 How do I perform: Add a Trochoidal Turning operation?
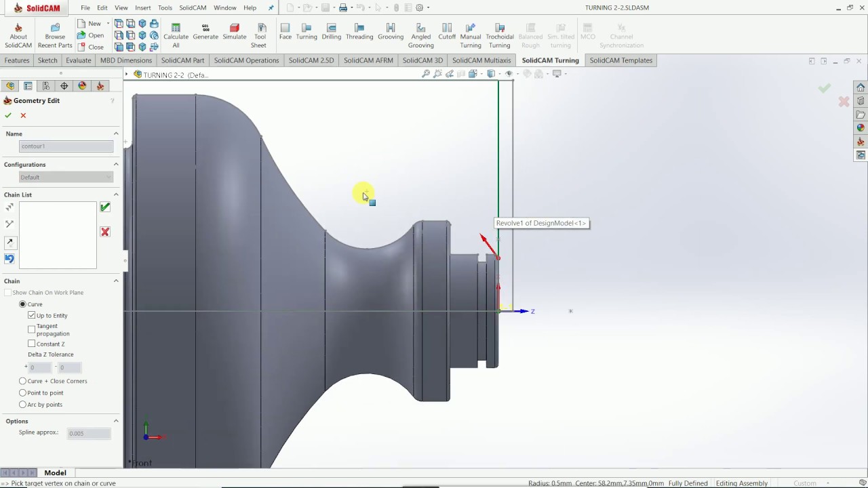[x=500, y=35]
